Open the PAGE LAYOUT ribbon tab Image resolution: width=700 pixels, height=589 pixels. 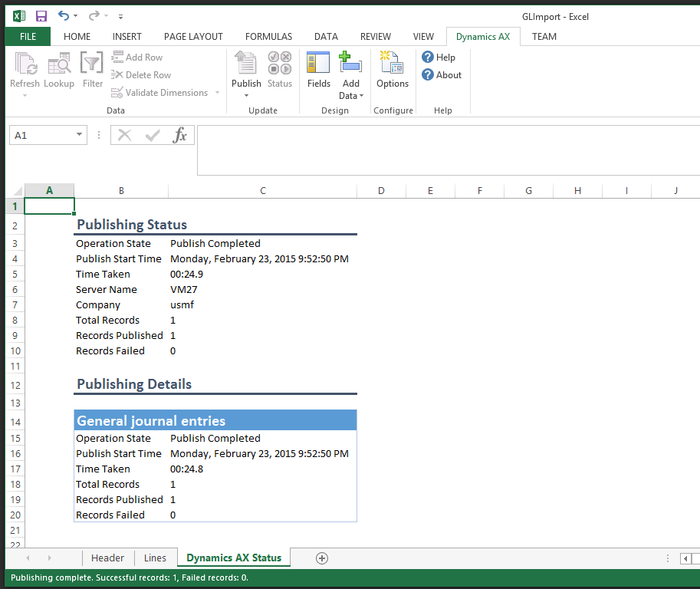tap(193, 37)
